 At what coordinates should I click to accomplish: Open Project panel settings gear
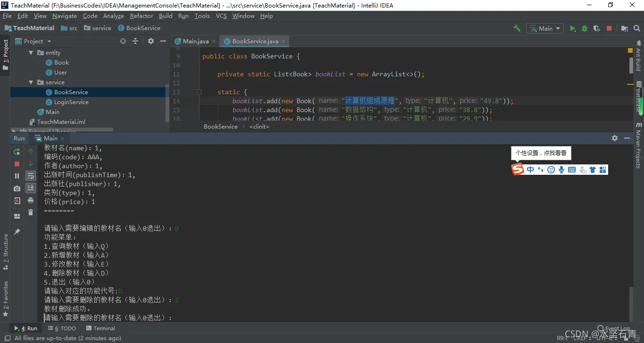pyautogui.click(x=151, y=41)
